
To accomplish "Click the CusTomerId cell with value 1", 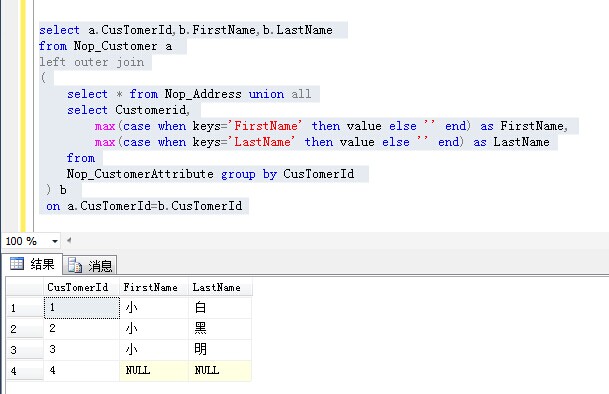I will (x=82, y=308).
